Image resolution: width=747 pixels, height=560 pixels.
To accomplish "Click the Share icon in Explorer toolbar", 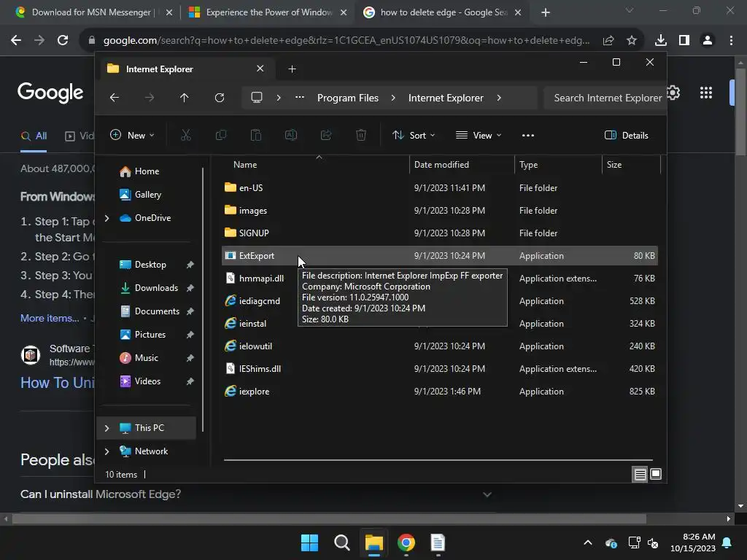I will pyautogui.click(x=326, y=135).
